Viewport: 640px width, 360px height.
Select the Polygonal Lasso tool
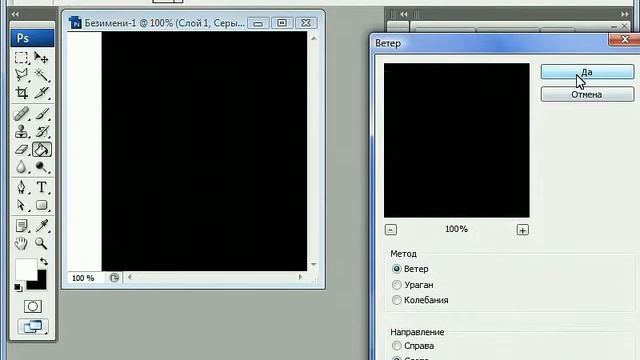[21, 75]
